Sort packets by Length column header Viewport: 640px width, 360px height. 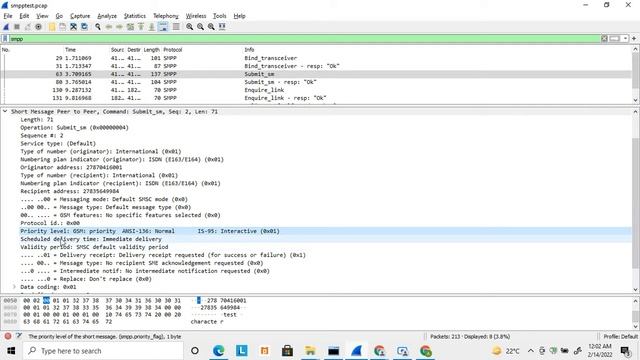[151, 50]
